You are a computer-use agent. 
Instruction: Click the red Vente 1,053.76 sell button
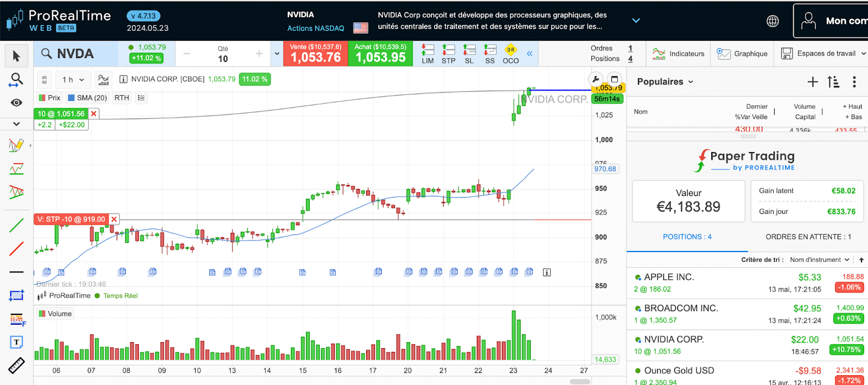tap(315, 54)
